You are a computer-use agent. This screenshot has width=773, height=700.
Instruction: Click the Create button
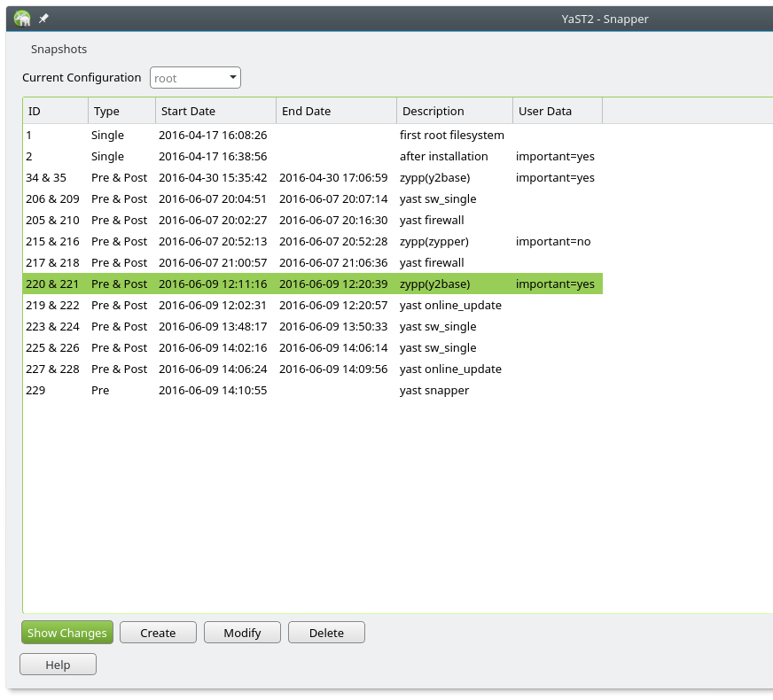tap(159, 633)
